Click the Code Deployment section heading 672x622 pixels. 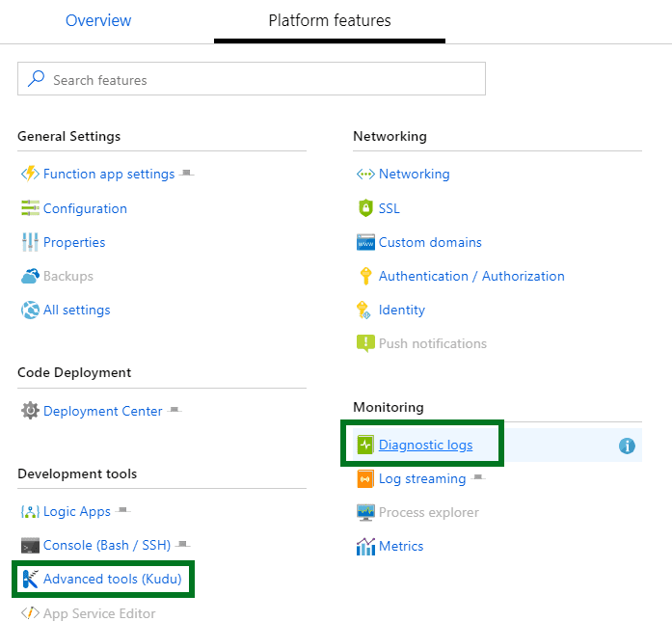click(x=74, y=372)
